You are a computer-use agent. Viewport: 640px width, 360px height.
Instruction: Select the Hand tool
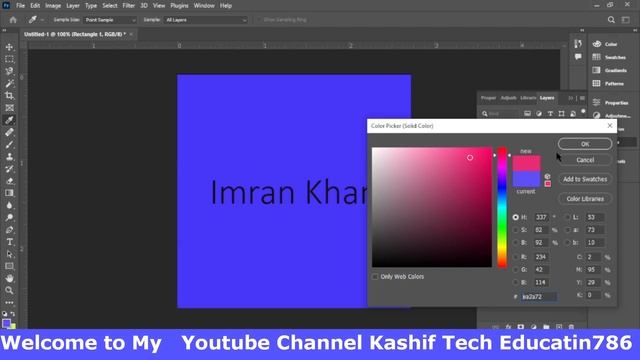click(x=9, y=278)
